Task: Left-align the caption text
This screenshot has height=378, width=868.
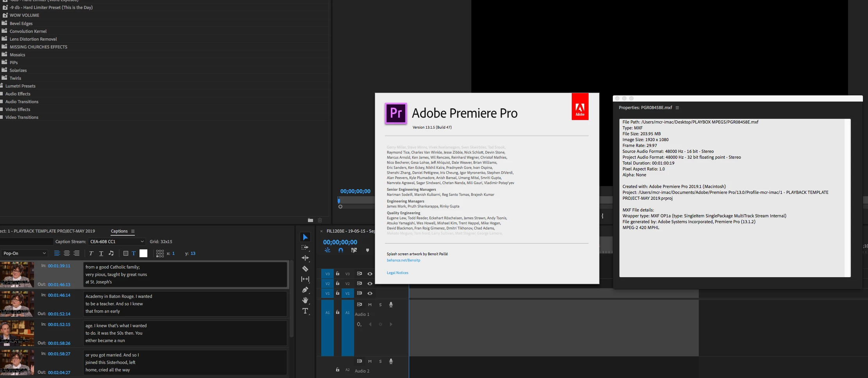Action: point(57,253)
